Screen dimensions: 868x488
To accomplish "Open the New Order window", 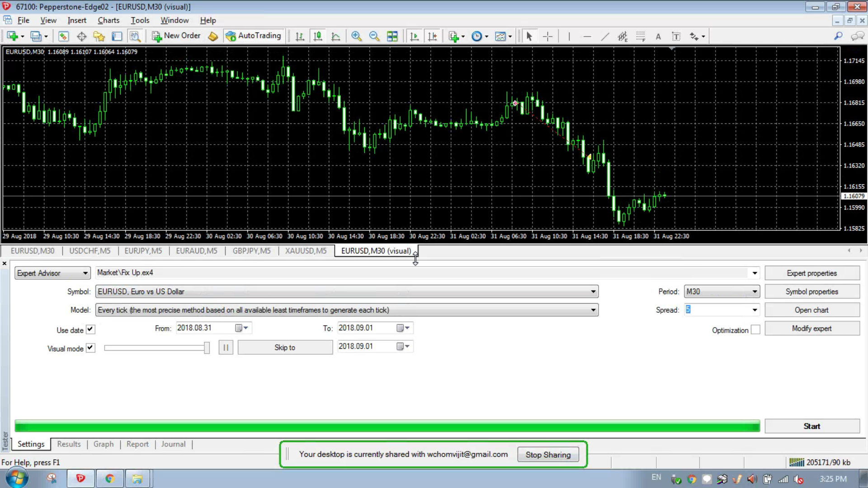I will [x=176, y=36].
